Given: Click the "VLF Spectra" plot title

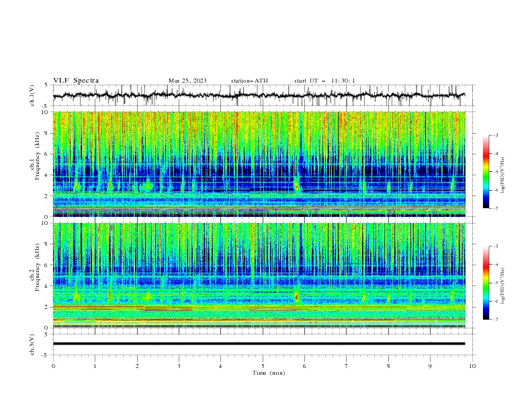Looking at the screenshot, I should click(76, 81).
